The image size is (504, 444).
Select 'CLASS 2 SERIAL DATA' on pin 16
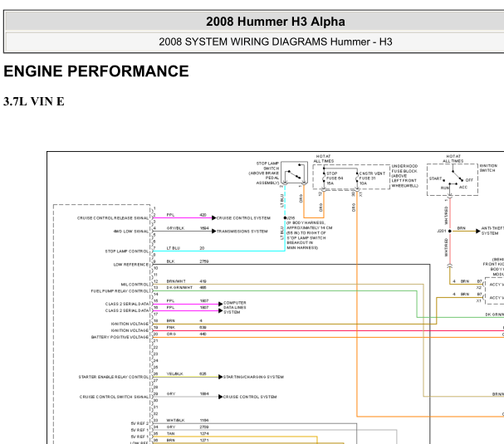point(127,310)
